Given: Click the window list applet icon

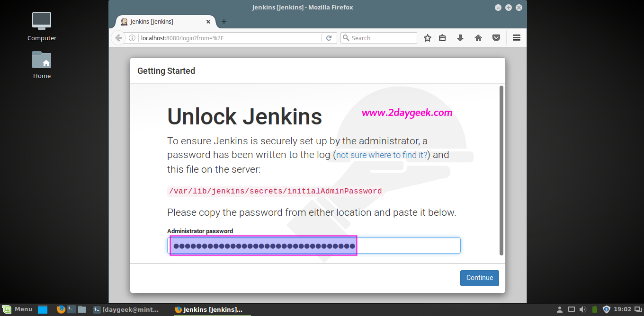Looking at the screenshot, I should 638,309.
